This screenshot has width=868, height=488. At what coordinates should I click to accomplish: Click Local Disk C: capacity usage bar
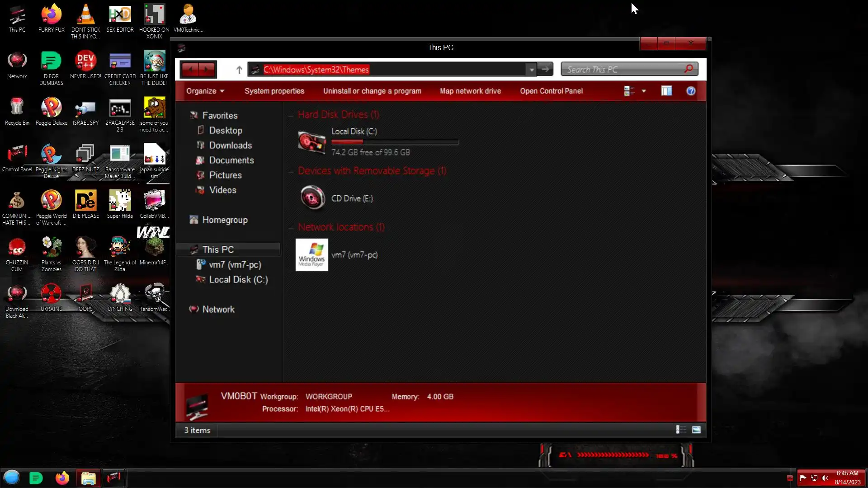point(395,142)
